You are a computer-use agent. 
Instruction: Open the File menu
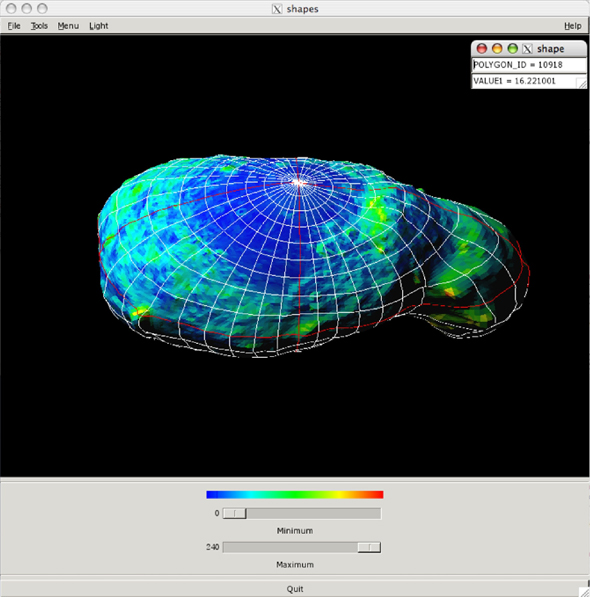(x=14, y=26)
